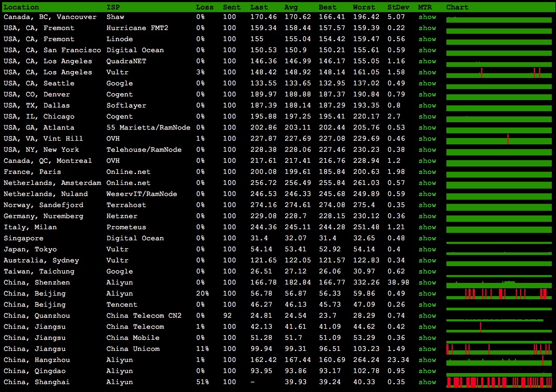Click the StDev column header
The image size is (556, 392).
tap(398, 7)
